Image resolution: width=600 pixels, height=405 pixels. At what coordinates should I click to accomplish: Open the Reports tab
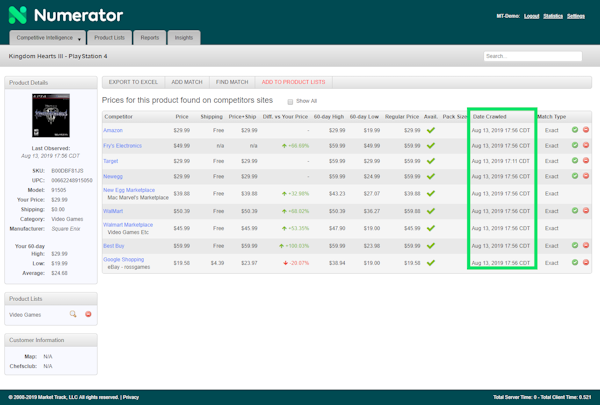[149, 37]
